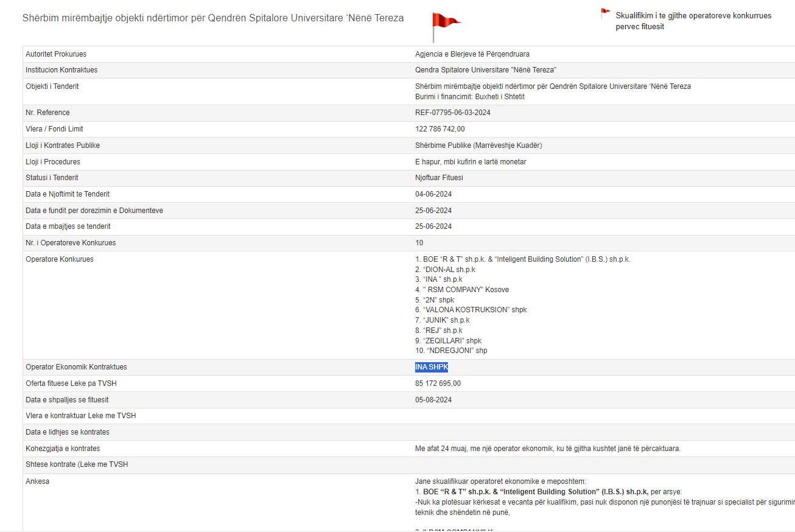Click 'VALONA KOSTRUKSION' shpk in the operator list
795x532 pixels.
pyautogui.click(x=471, y=310)
